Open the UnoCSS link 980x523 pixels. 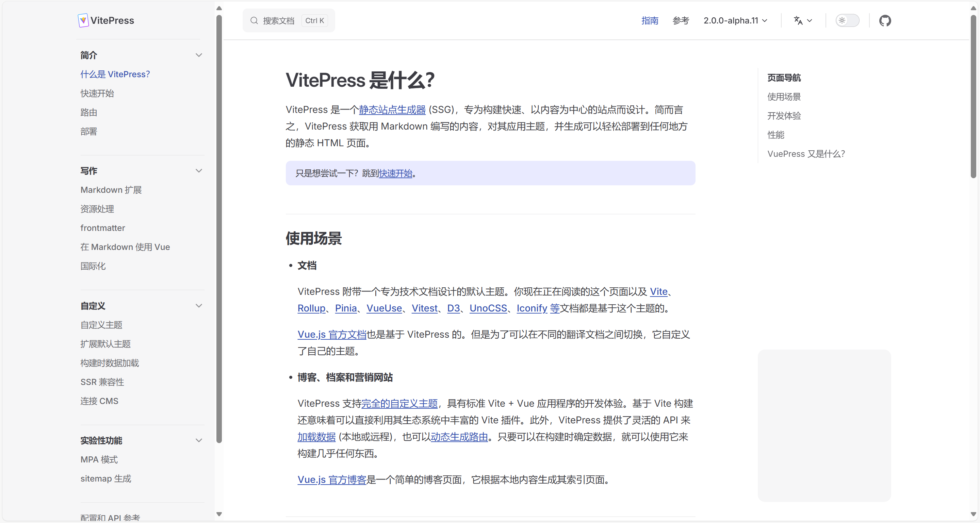click(x=488, y=308)
